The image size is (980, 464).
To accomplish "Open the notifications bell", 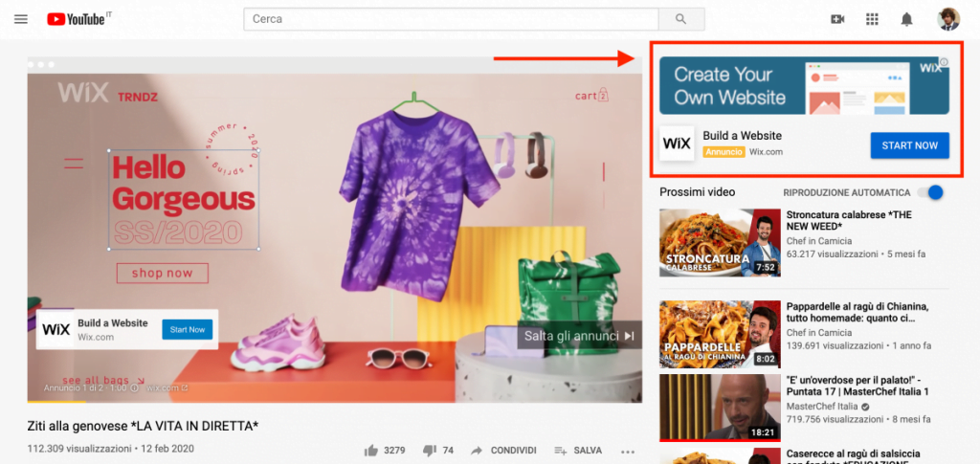I will tap(906, 19).
